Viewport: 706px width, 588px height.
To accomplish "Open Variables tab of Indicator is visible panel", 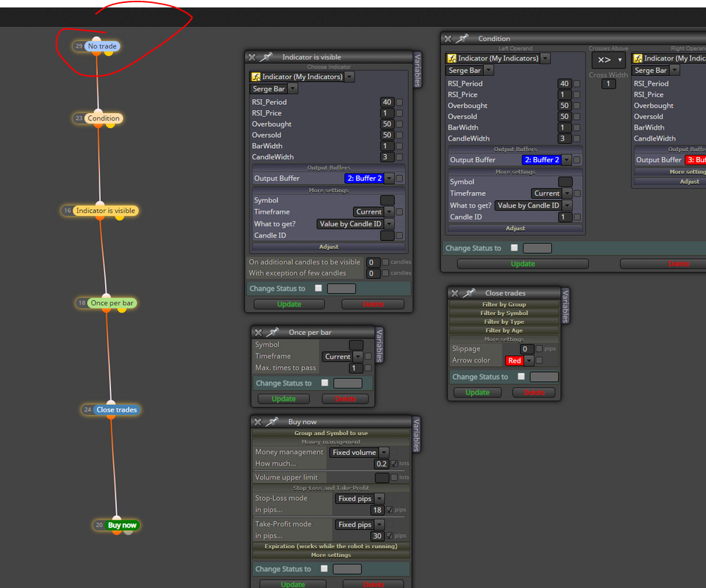I will pos(417,70).
